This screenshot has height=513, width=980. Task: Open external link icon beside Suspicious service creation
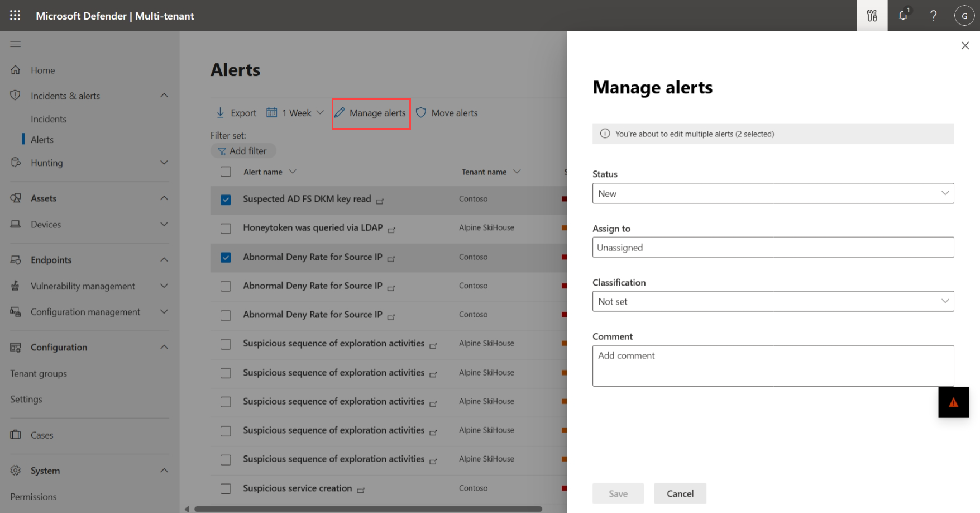click(x=361, y=490)
